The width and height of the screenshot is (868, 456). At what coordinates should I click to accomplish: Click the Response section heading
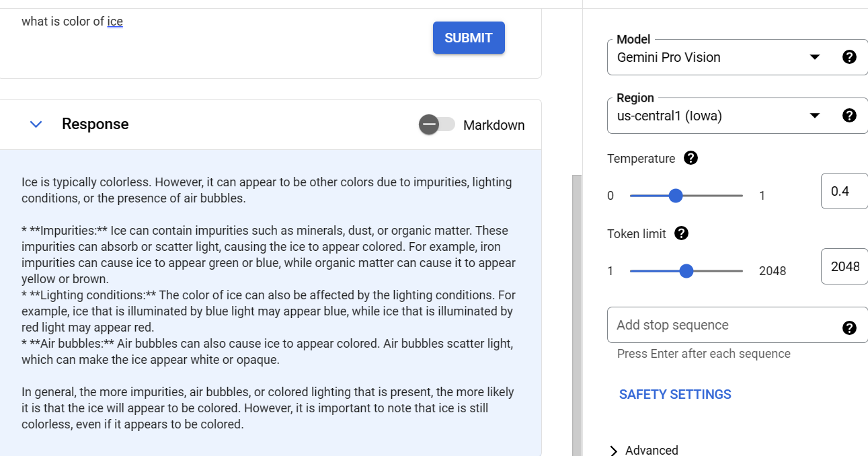tap(95, 124)
